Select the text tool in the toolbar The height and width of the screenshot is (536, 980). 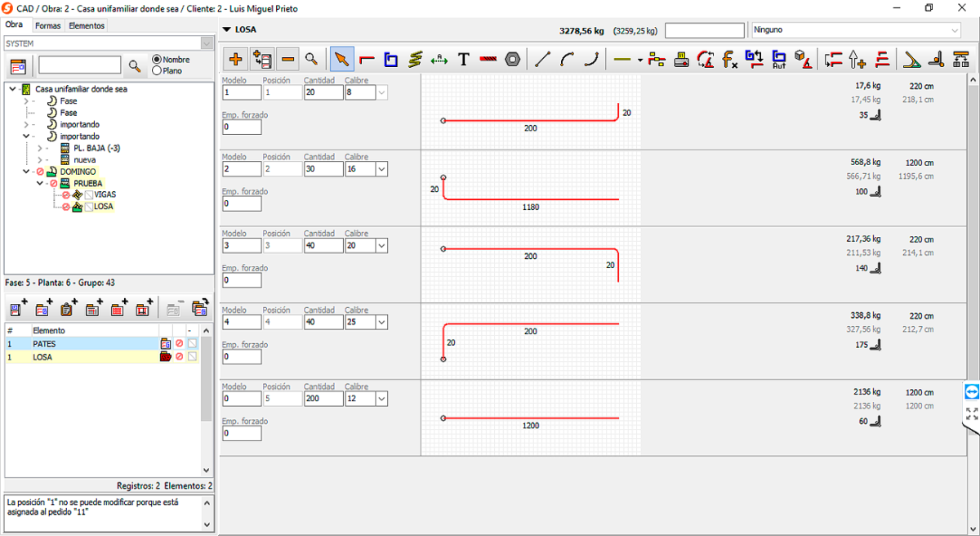(463, 58)
